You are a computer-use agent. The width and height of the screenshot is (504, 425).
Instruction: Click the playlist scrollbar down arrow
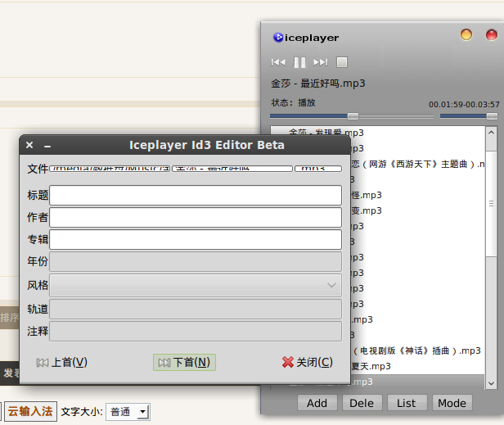(x=491, y=383)
